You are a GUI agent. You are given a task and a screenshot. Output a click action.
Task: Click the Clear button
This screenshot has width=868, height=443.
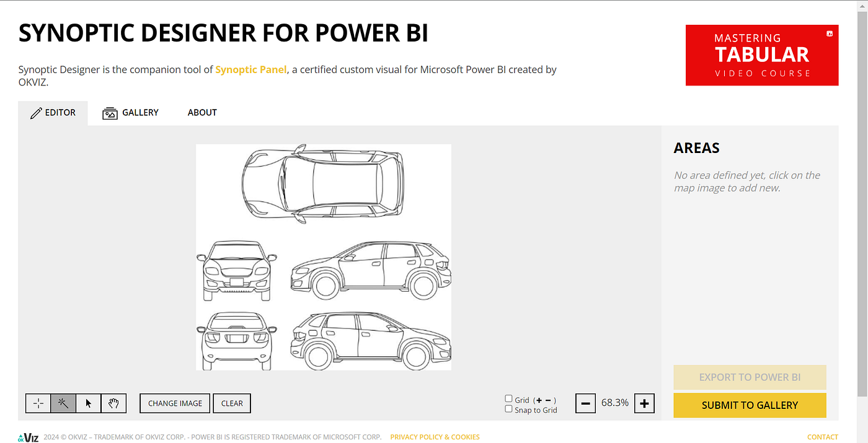point(232,403)
